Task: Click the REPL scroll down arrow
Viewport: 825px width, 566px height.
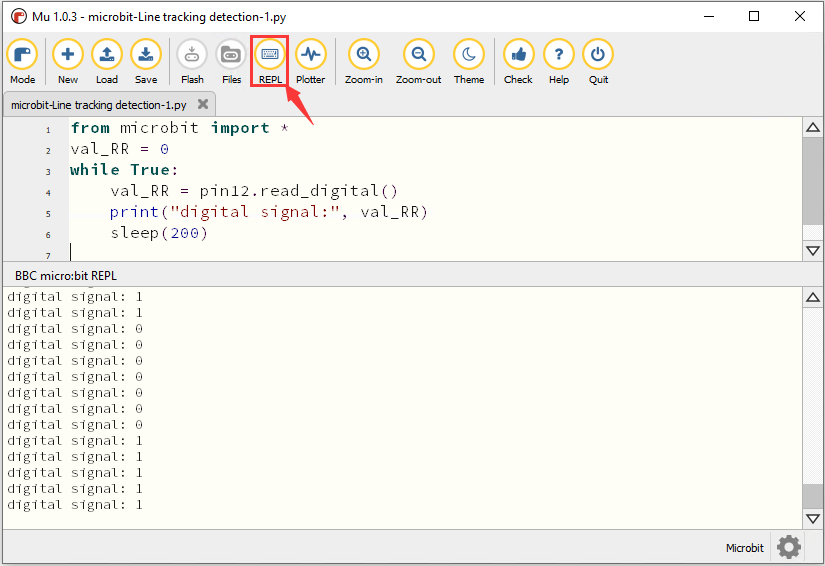Action: pos(813,519)
